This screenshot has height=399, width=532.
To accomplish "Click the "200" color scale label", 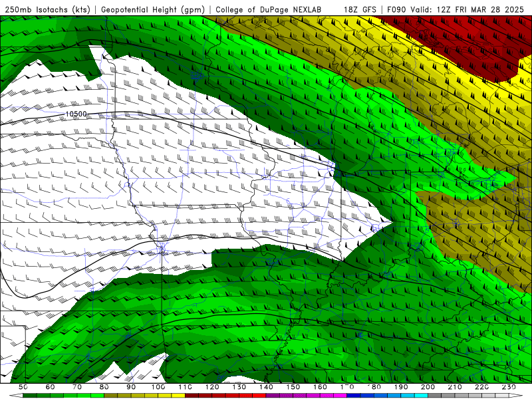I will [x=428, y=387].
